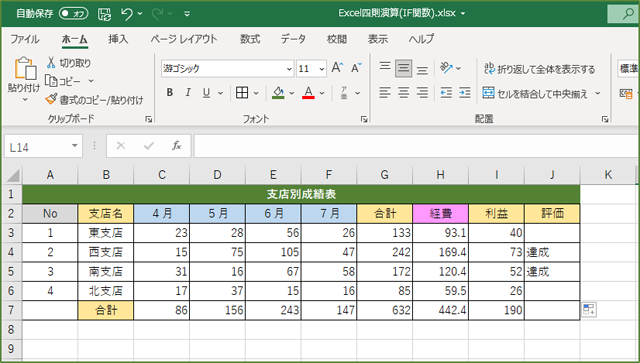Expand the コピー dropdown arrow
640x363 pixels.
point(91,81)
